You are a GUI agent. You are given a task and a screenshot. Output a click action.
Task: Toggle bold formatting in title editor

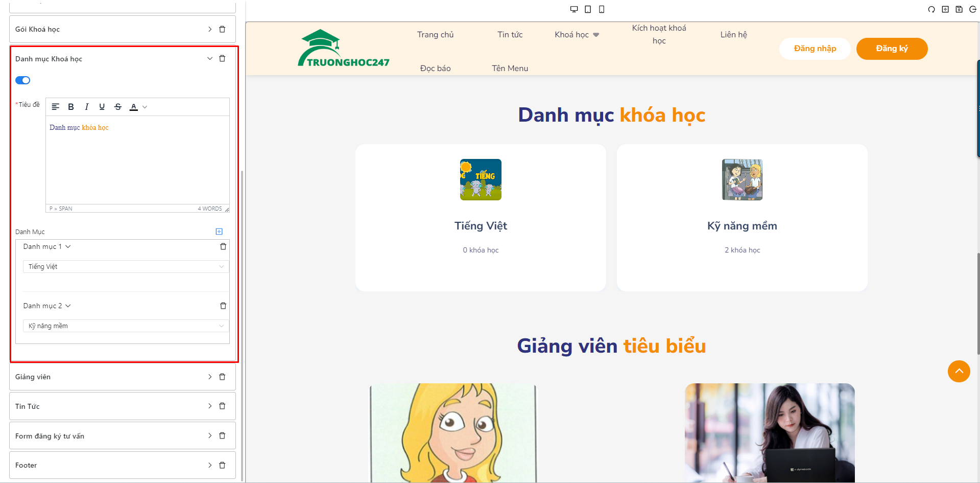tap(71, 107)
